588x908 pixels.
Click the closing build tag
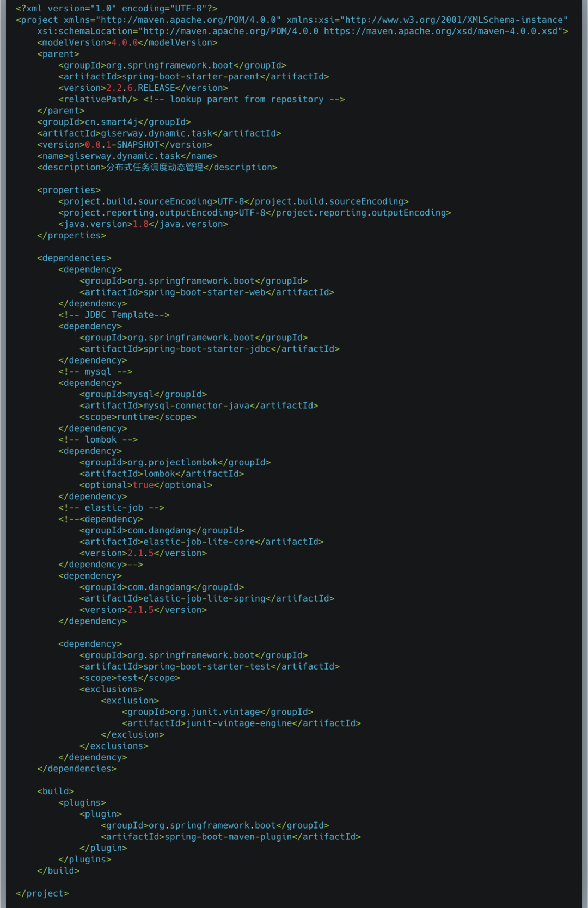[x=58, y=870]
